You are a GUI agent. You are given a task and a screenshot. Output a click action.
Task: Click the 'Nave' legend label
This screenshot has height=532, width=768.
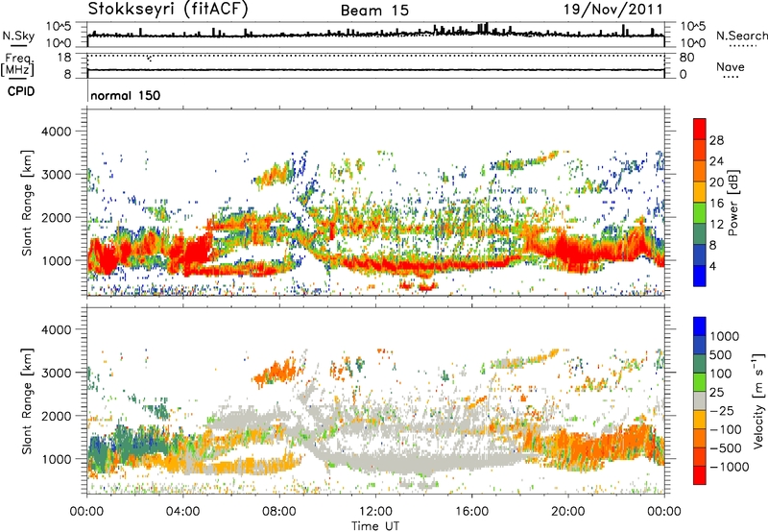pos(731,66)
